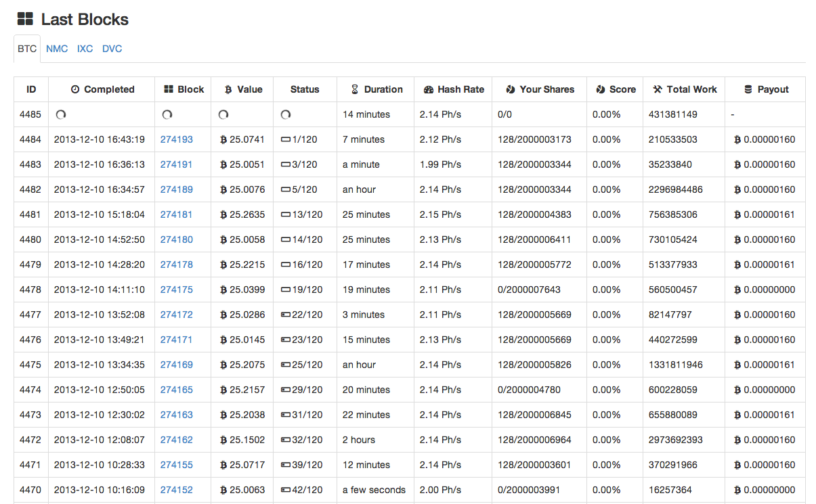Click the tools icon in Total Work header
The height and width of the screenshot is (504, 816).
tap(658, 89)
